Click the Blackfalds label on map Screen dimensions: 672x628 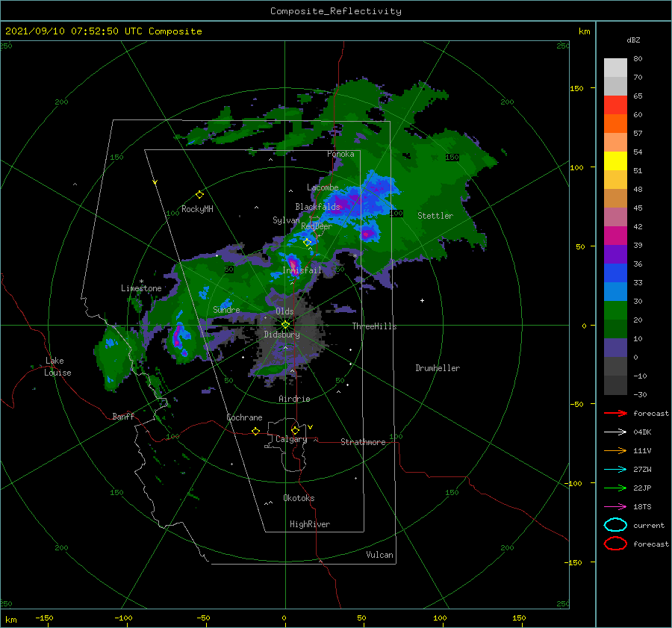[x=317, y=207]
